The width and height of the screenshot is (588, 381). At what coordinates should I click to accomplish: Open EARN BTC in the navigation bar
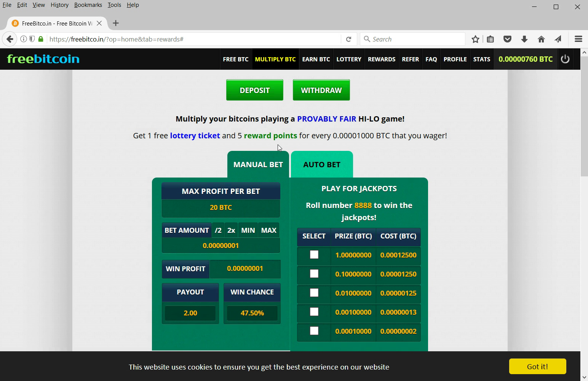(x=316, y=59)
